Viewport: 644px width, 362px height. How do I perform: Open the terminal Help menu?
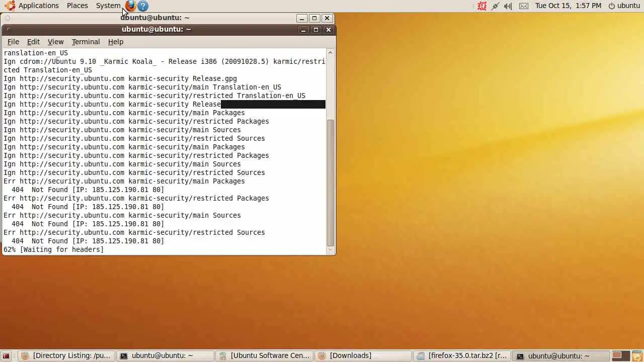pos(115,42)
